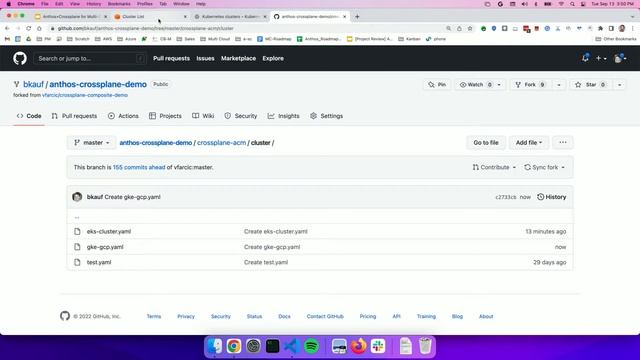Screen dimensions: 640x360
Task: Reload the page with the refresh icon
Action: [29, 29]
